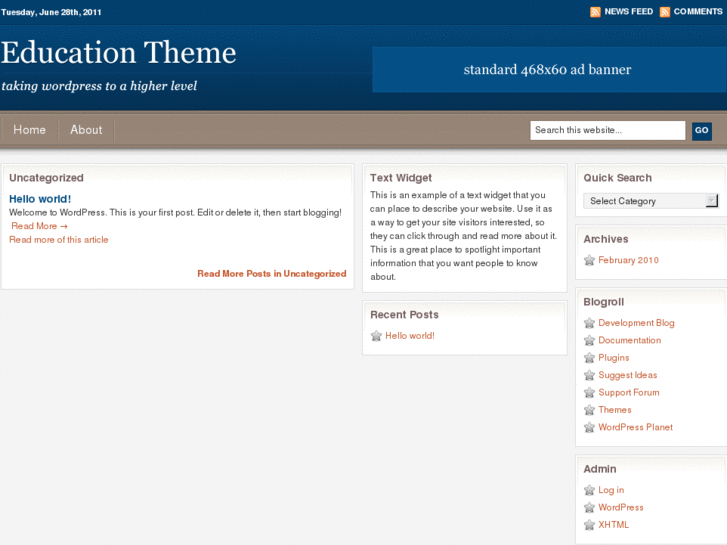Click star icon beside Development Blog
The width and height of the screenshot is (727, 545).
[x=590, y=323]
